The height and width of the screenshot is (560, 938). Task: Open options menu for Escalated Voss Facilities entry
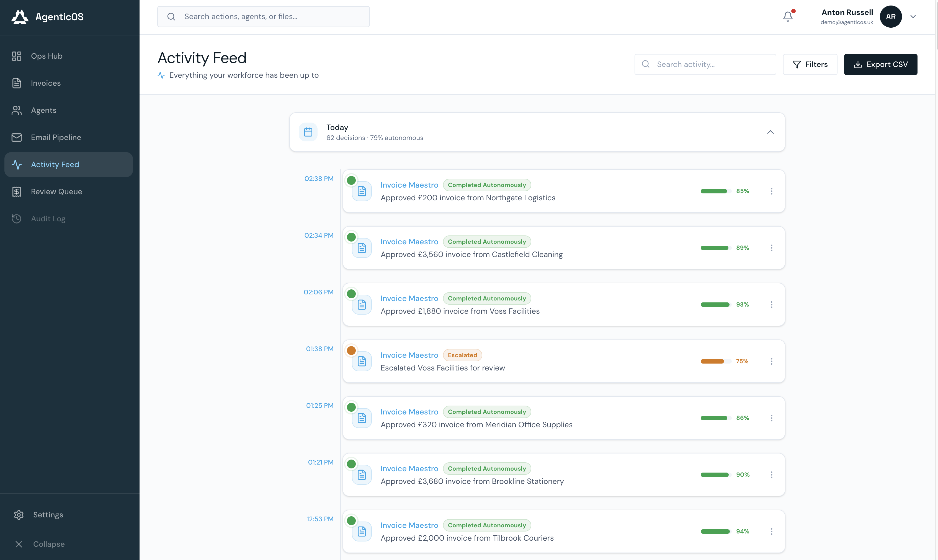coord(772,362)
